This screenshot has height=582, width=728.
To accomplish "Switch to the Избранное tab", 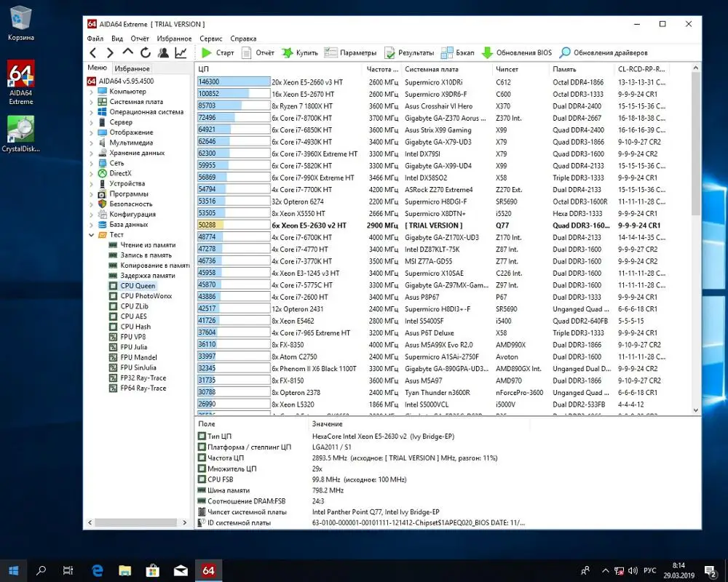I will point(132,68).
